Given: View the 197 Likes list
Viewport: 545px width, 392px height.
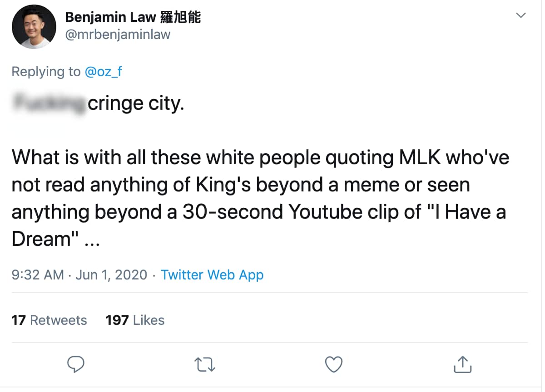Looking at the screenshot, I should (135, 320).
